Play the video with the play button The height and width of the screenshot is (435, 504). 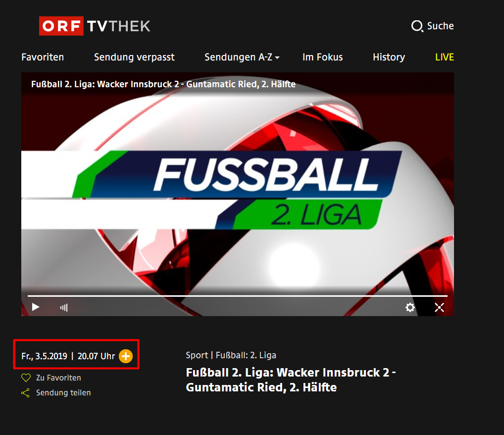click(x=36, y=307)
